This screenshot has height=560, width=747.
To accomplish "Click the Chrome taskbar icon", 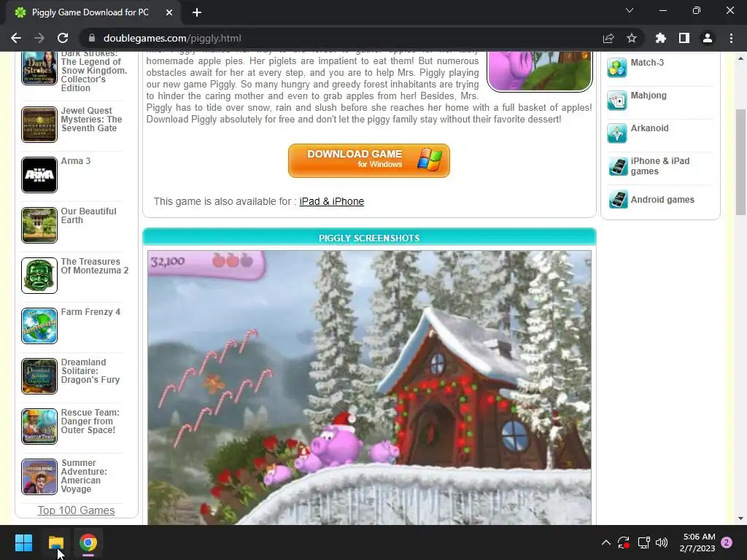I will coord(88,542).
